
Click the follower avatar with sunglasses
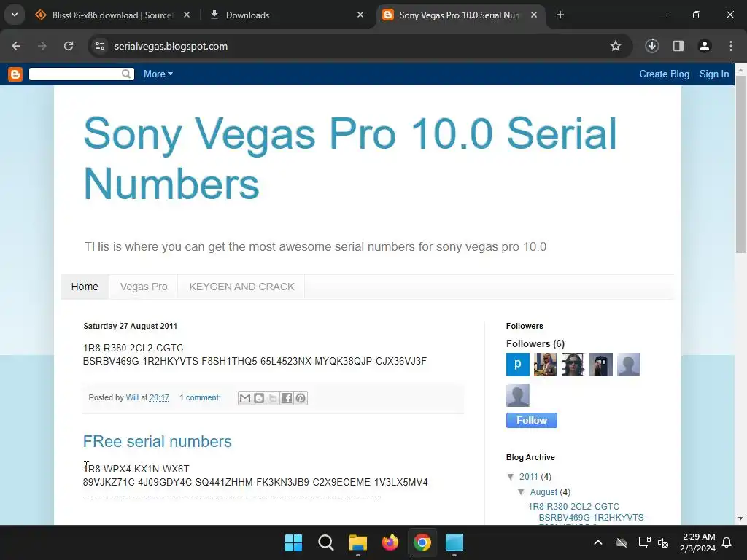click(x=573, y=365)
